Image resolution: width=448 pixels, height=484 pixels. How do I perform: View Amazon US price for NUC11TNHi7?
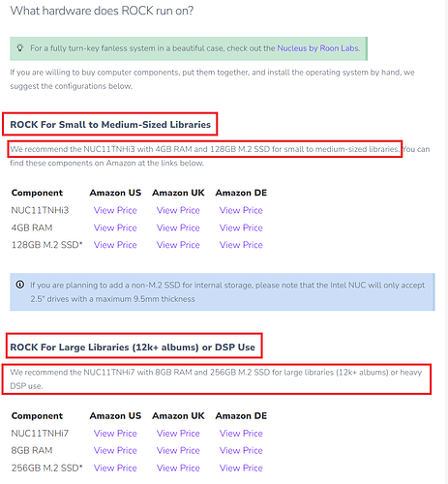[x=115, y=434]
